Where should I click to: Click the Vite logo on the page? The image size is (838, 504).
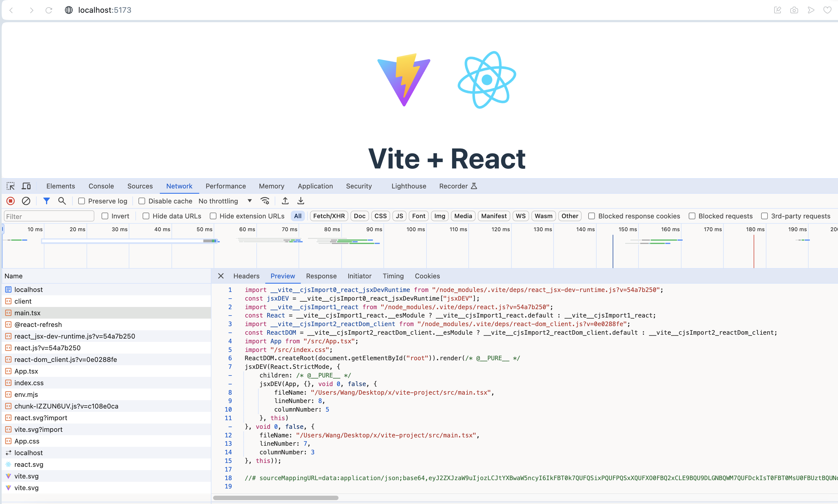(404, 80)
